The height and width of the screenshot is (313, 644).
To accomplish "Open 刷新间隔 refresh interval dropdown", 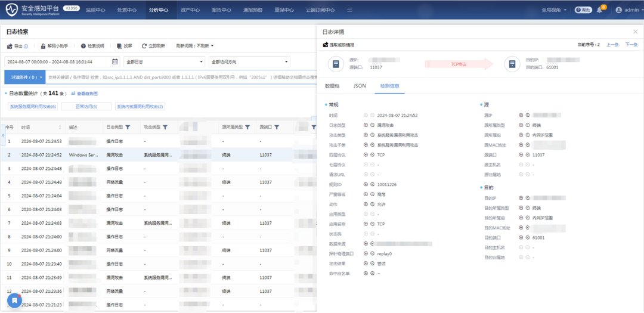I will point(194,46).
